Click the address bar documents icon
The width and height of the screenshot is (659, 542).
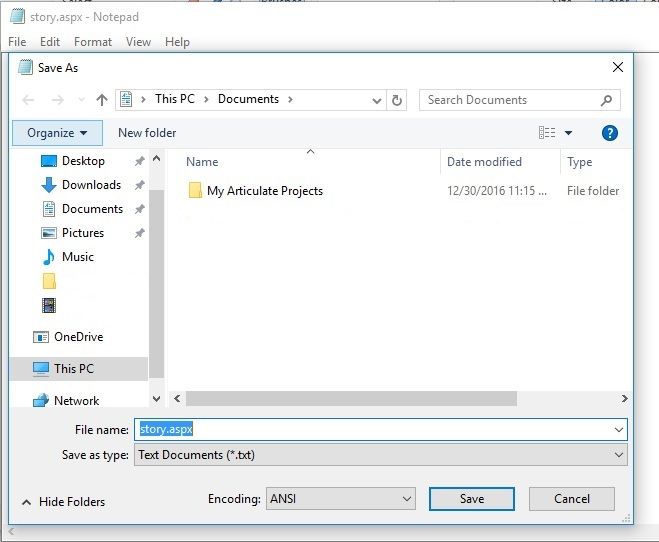pos(126,99)
